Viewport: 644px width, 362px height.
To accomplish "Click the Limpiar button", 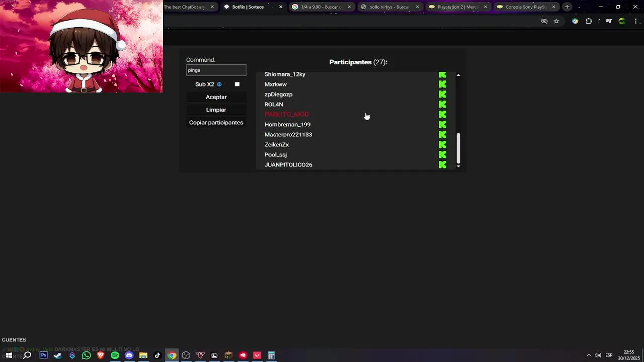I will click(216, 110).
